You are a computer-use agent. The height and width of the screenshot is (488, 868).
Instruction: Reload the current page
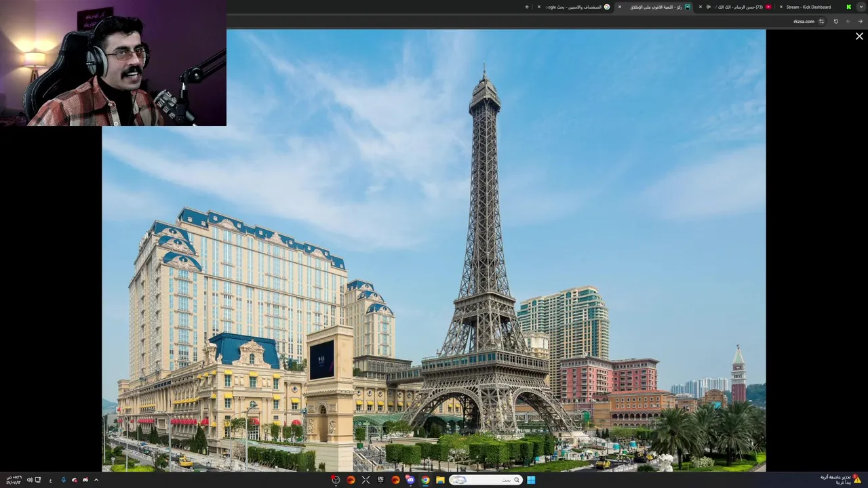pyautogui.click(x=835, y=21)
